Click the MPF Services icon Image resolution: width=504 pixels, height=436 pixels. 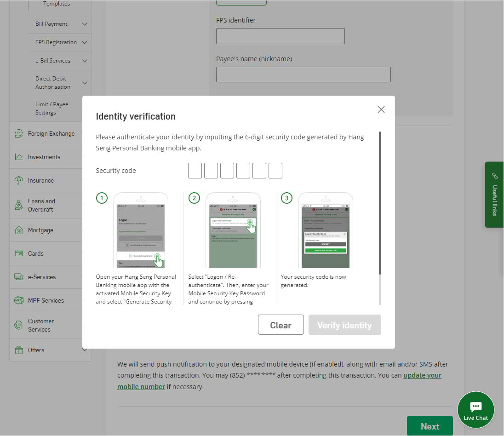(19, 300)
